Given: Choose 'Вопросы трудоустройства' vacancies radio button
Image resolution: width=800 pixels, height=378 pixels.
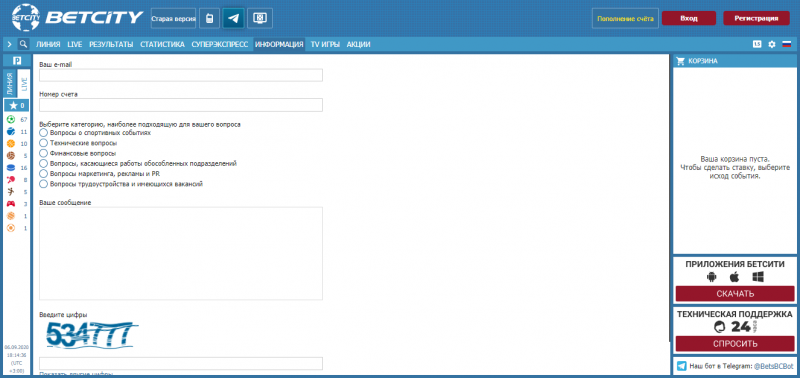Looking at the screenshot, I should pos(43,184).
